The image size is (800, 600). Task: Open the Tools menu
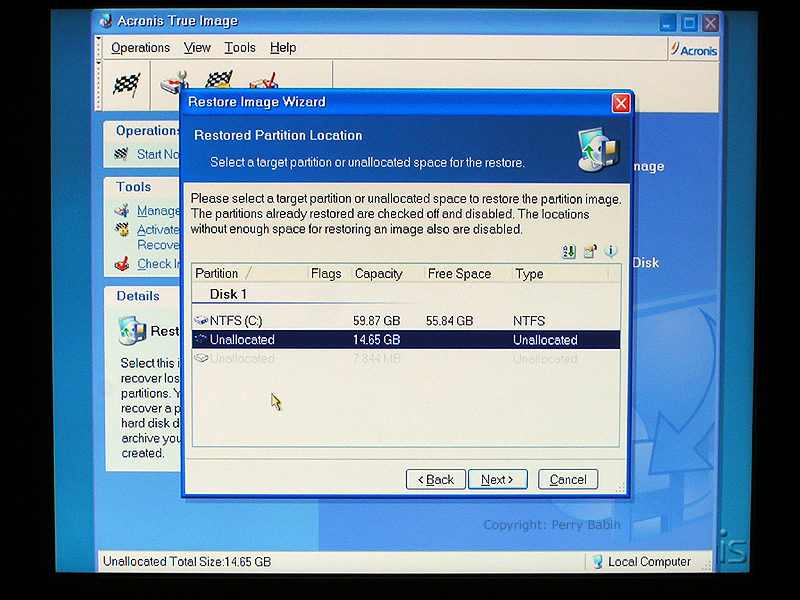pos(240,48)
